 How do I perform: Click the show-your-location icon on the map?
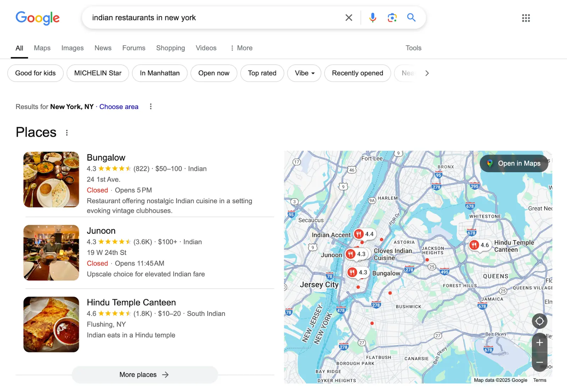pyautogui.click(x=539, y=321)
